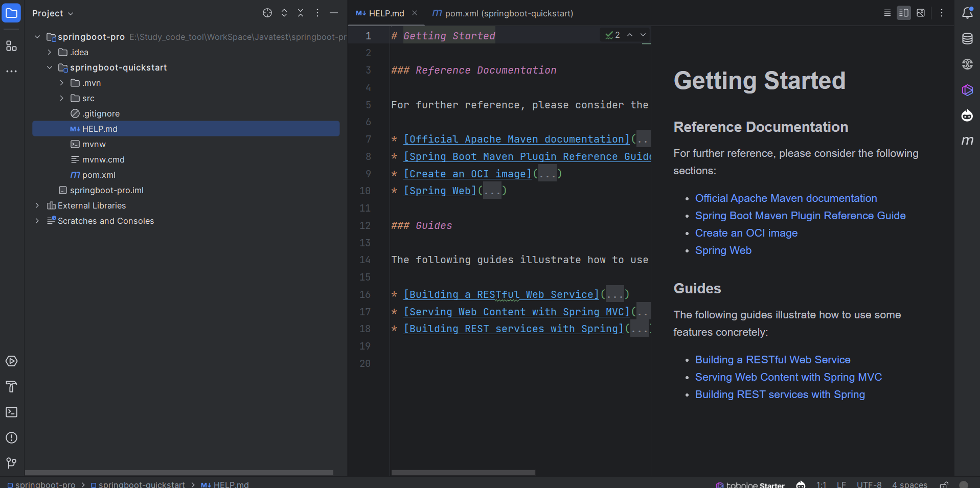Open Notifications bell icon

(967, 13)
